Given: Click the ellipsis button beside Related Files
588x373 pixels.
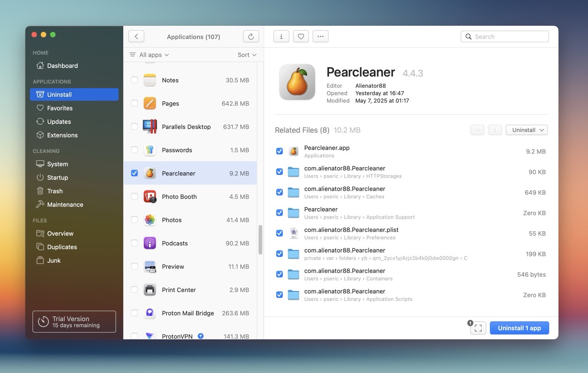Looking at the screenshot, I should tap(477, 130).
